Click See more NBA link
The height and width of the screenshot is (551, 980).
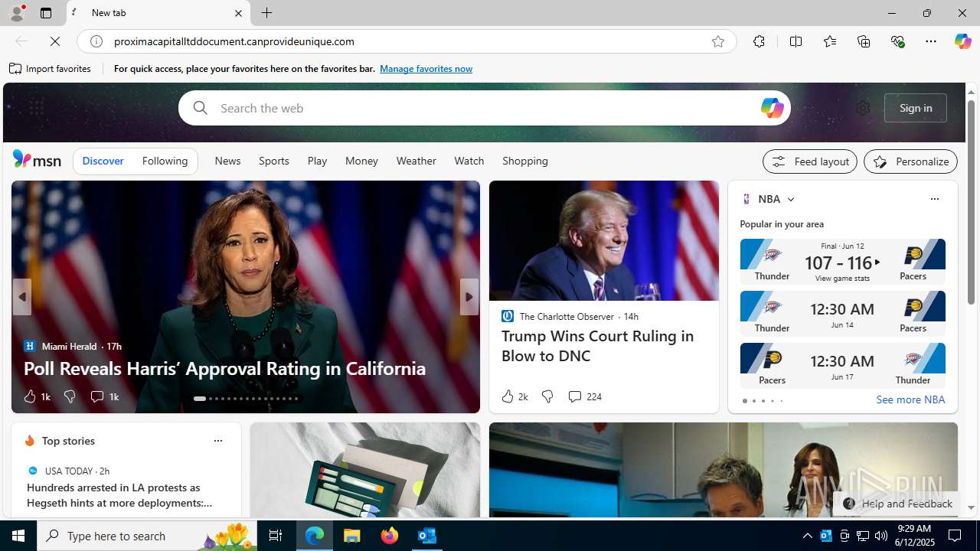[910, 399]
